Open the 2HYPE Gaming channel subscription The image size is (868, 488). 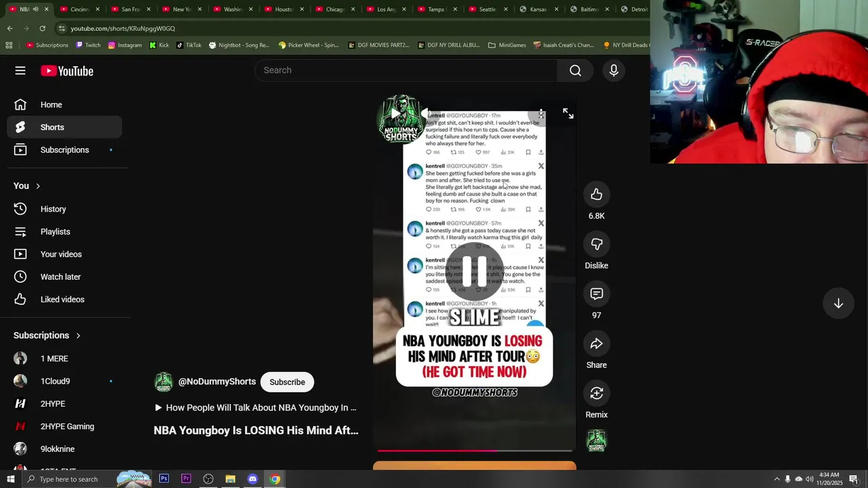coord(64,426)
